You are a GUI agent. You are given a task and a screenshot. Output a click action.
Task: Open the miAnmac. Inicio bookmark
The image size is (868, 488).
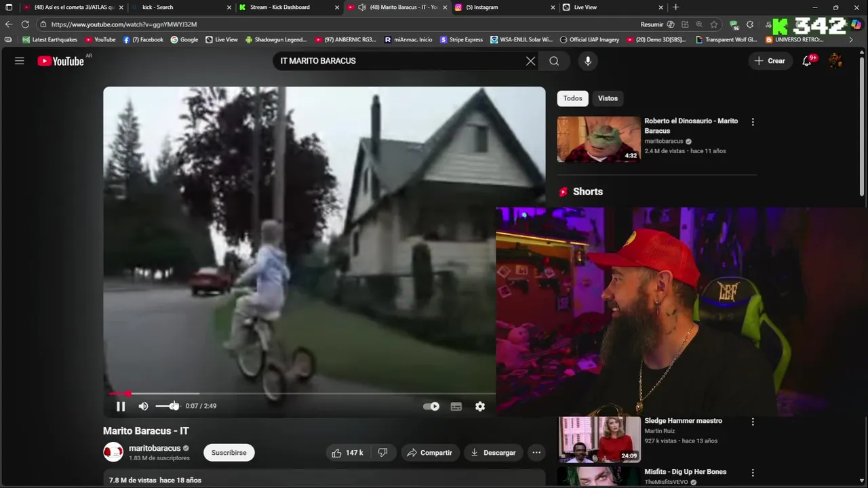point(408,40)
